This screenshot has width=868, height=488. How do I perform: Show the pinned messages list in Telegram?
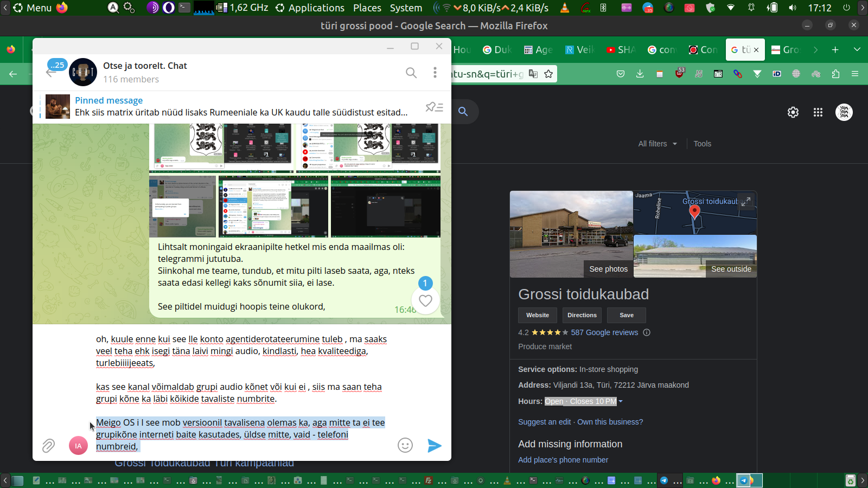click(435, 107)
